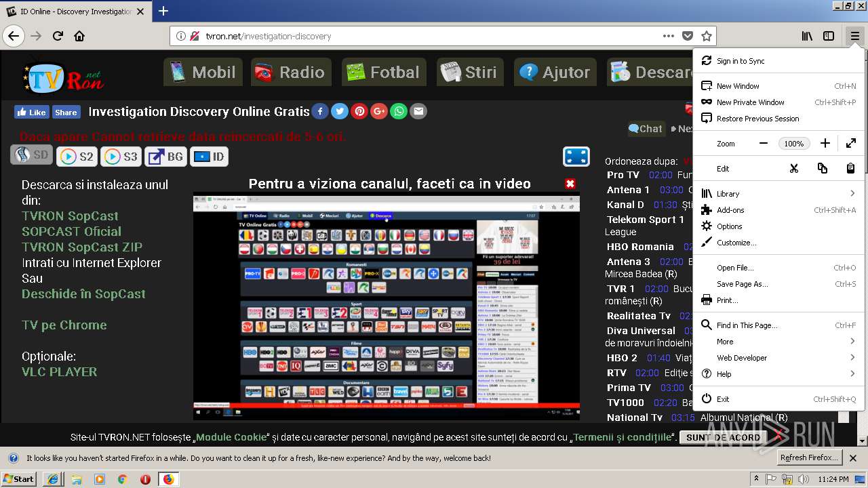
Task: Open Ajutor navigation button
Action: [555, 72]
